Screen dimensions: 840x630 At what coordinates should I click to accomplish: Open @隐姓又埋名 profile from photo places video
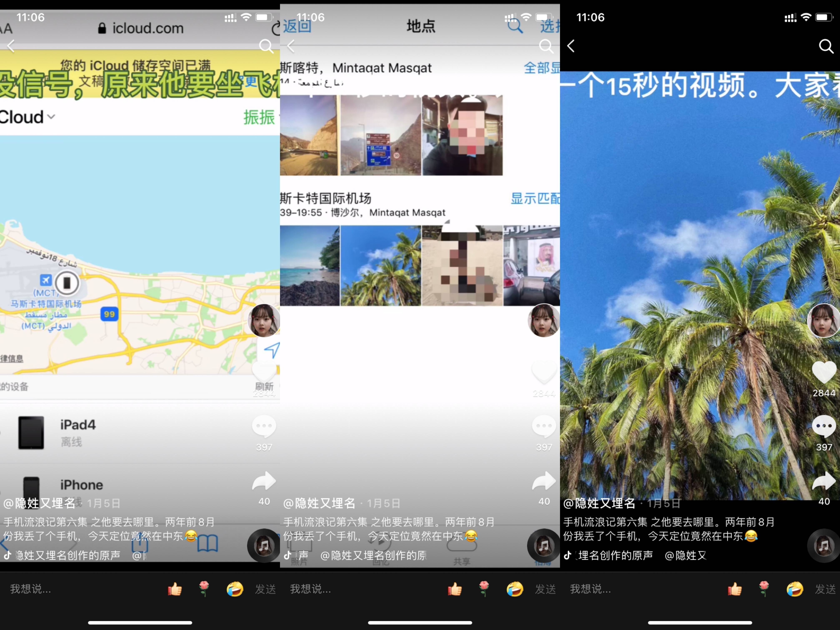[319, 503]
